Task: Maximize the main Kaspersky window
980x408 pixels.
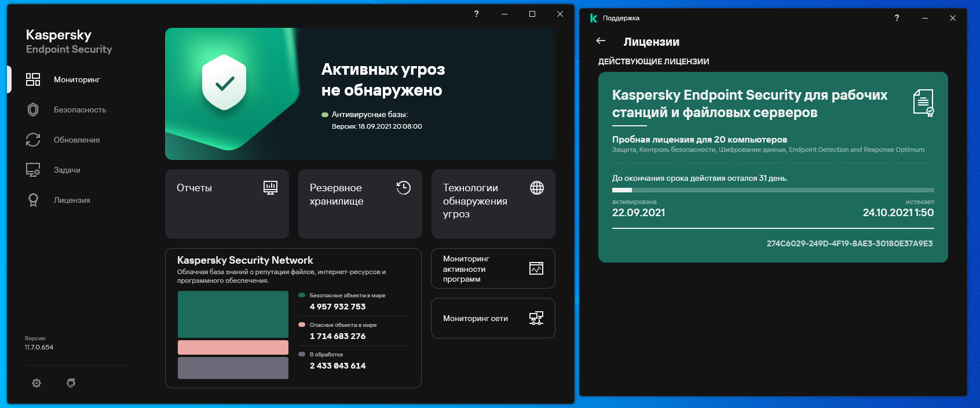Action: tap(532, 14)
